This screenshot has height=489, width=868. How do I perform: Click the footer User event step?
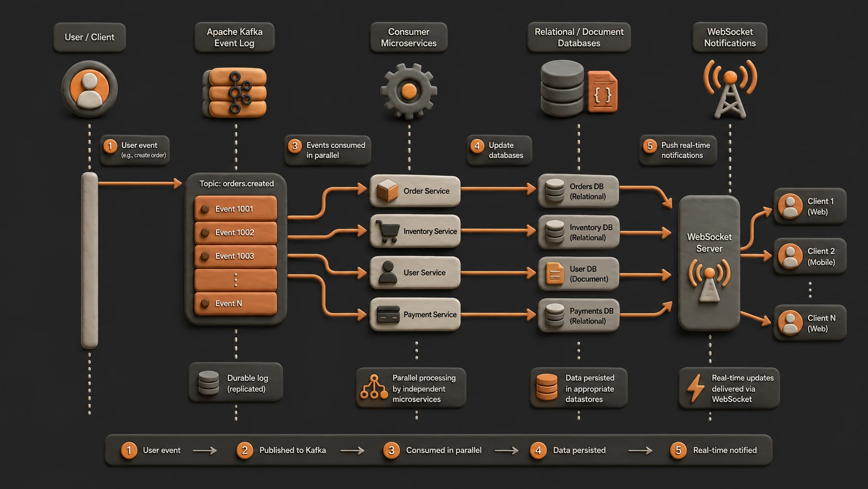pos(151,450)
